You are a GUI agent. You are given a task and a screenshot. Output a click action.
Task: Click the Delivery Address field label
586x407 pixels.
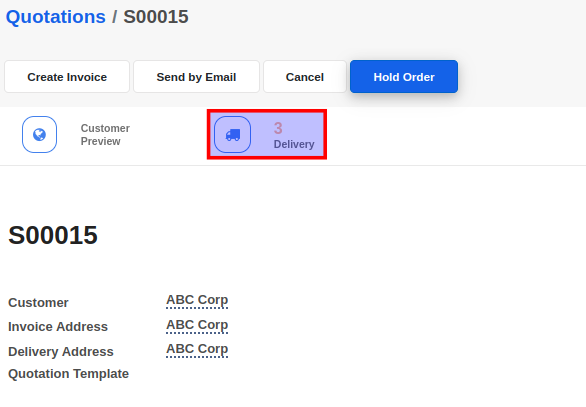[x=61, y=352]
